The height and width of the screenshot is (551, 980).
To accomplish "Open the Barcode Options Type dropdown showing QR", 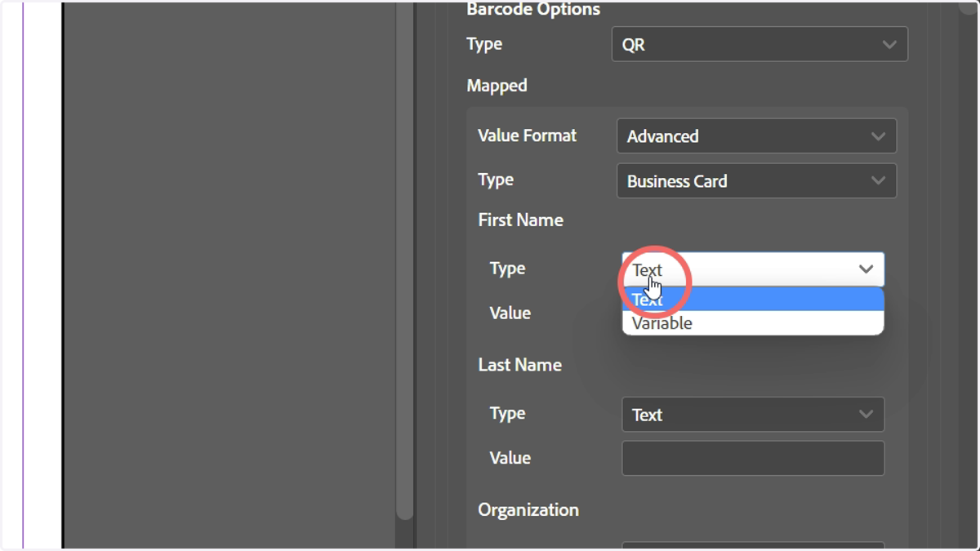I will point(759,44).
